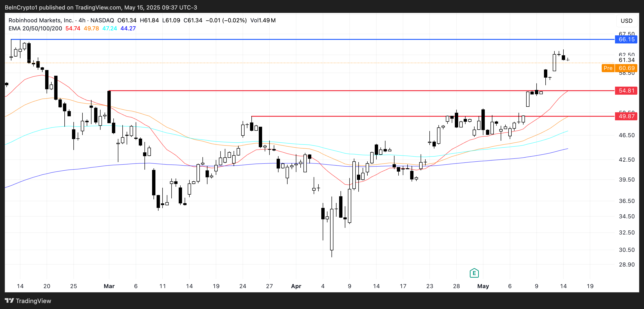Click the Apr date label on time axis

coord(296,286)
